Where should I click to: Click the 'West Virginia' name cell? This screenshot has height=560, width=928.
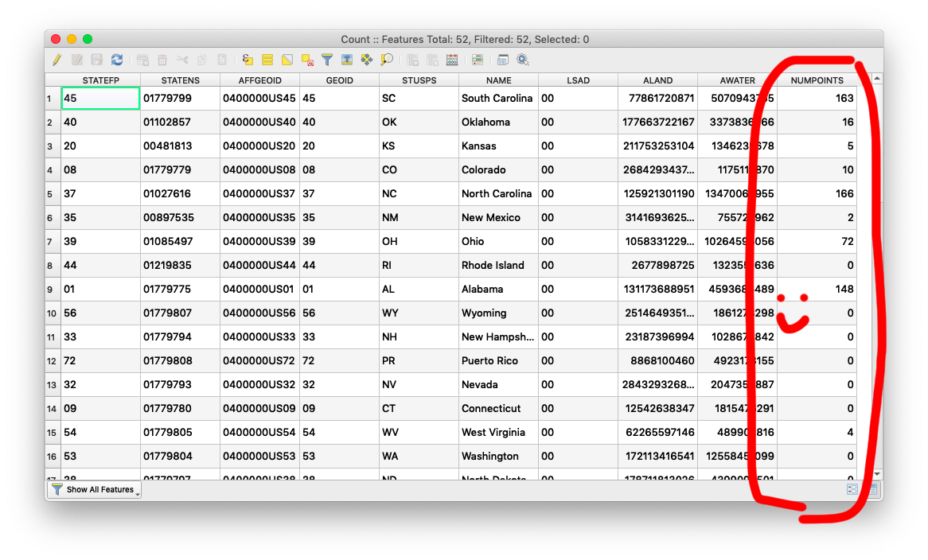[x=498, y=432]
